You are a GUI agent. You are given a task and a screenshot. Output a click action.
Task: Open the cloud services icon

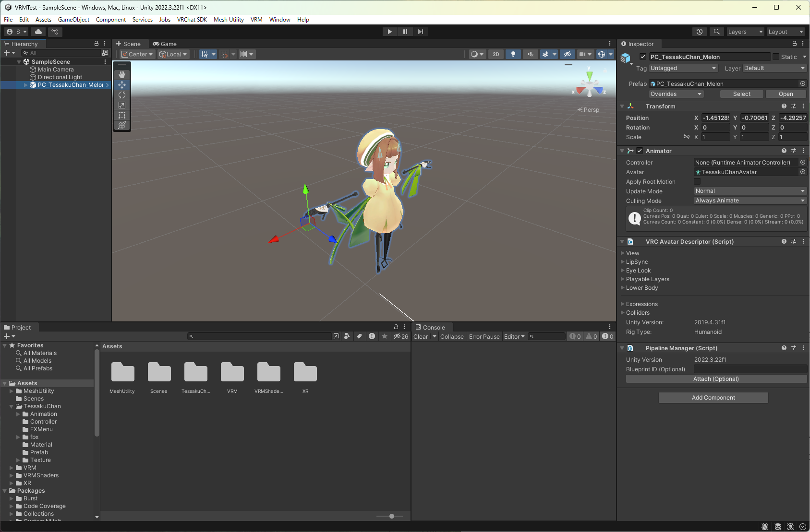pyautogui.click(x=38, y=32)
